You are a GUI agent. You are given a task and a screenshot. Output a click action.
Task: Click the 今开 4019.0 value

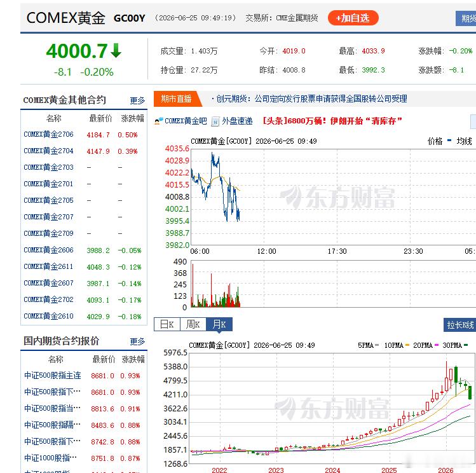point(294,51)
